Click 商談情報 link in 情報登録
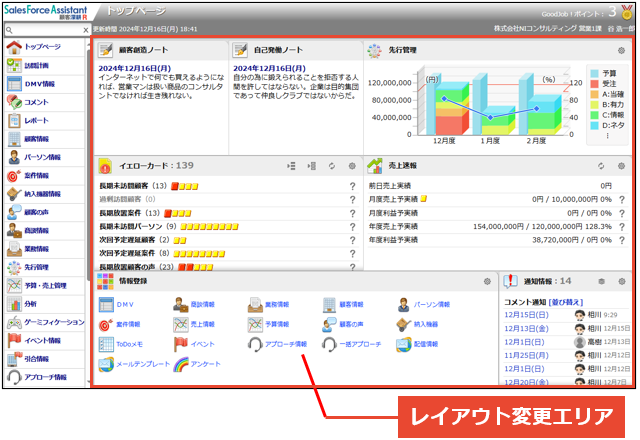Image resolution: width=640 pixels, height=440 pixels. 203,304
